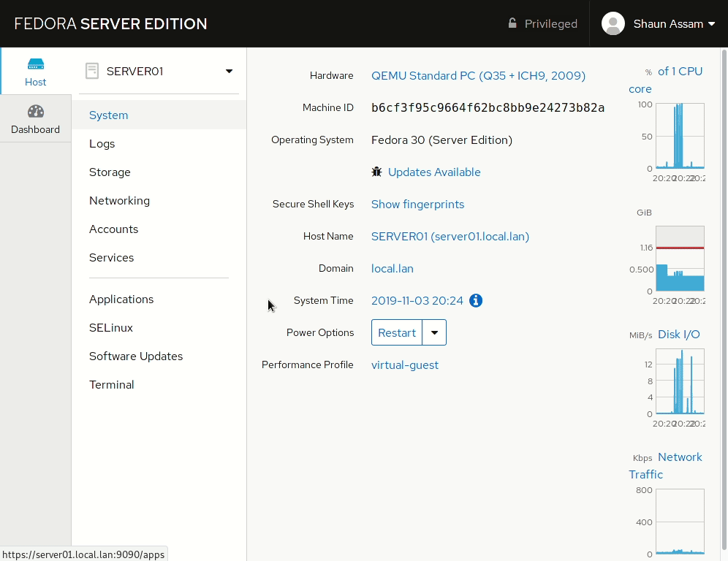Screen dimensions: 728x561
Task: Click the info icon beside System Time
Action: point(475,301)
